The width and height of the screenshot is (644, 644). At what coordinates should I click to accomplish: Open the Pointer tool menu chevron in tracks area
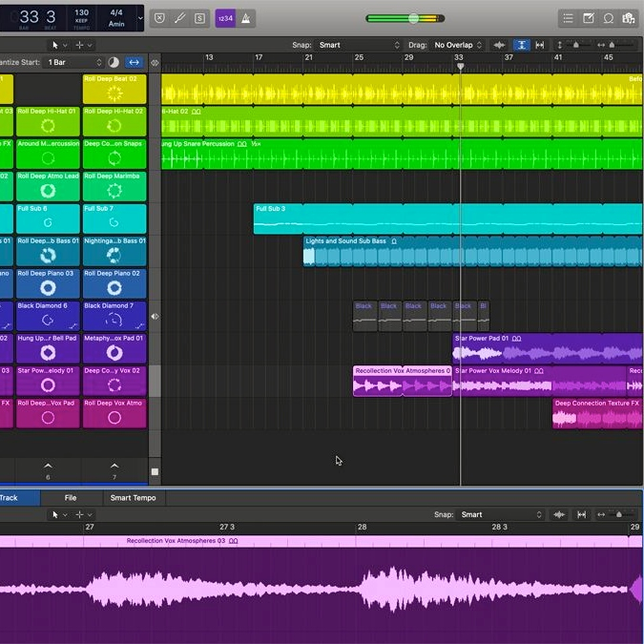coord(65,45)
